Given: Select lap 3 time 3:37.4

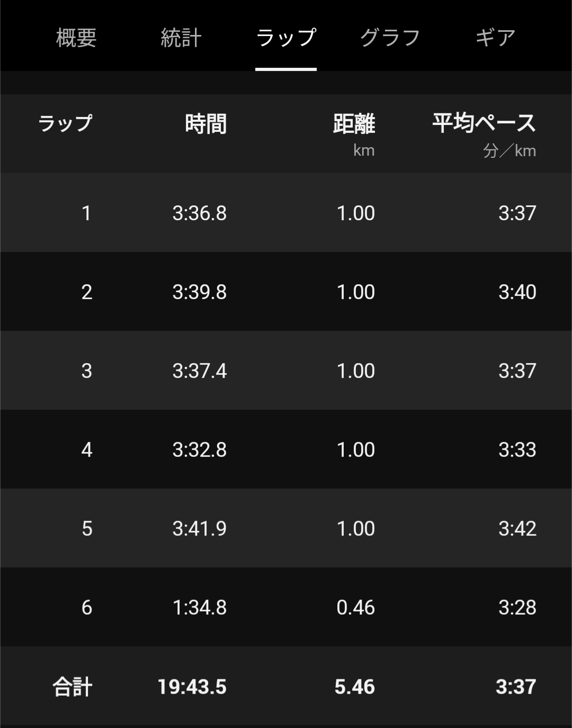Looking at the screenshot, I should click(x=199, y=371).
